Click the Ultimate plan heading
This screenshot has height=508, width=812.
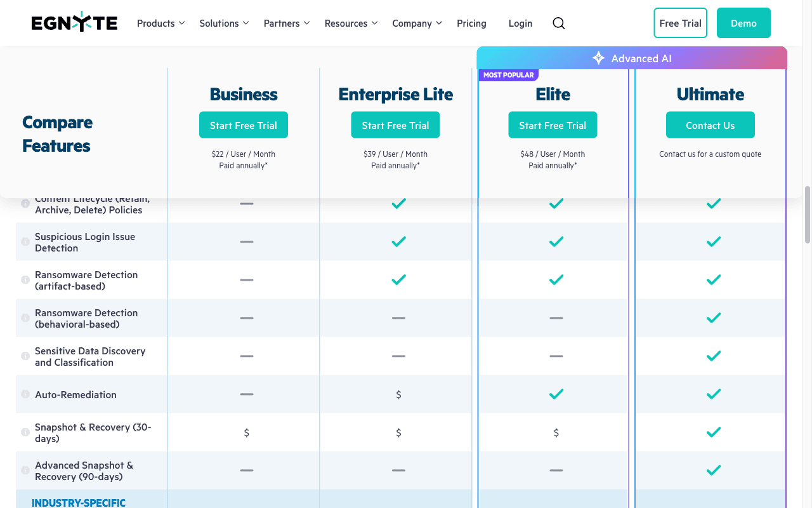tap(710, 94)
